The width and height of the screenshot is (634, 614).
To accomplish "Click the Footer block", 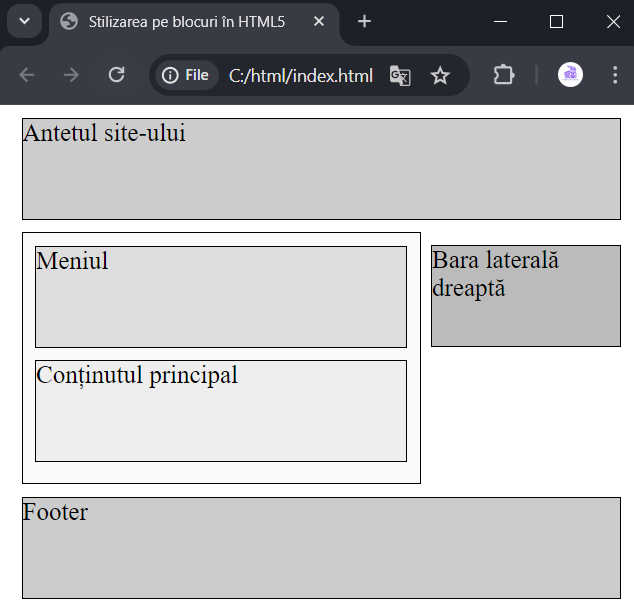I will [x=321, y=548].
